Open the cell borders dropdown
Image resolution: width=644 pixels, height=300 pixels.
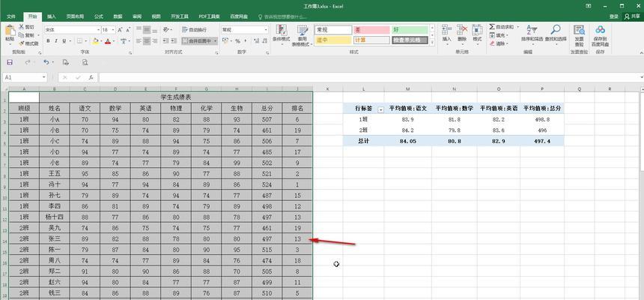pyautogui.click(x=86, y=41)
